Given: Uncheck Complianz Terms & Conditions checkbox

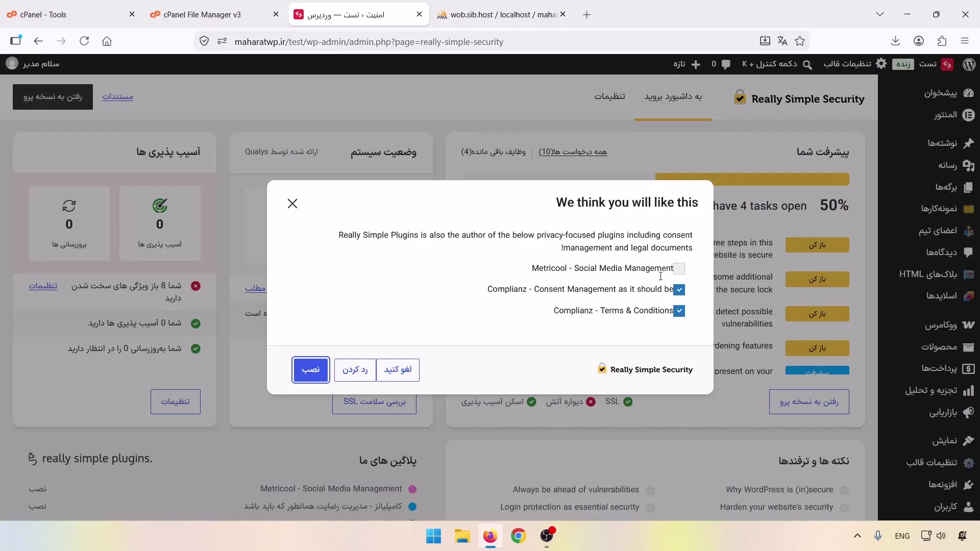Looking at the screenshot, I should point(679,311).
